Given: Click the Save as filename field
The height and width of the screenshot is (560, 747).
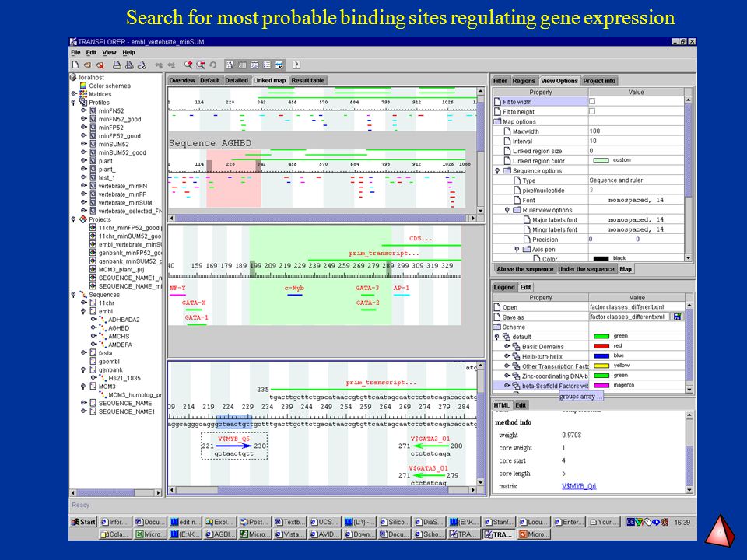Looking at the screenshot, I should point(630,317).
